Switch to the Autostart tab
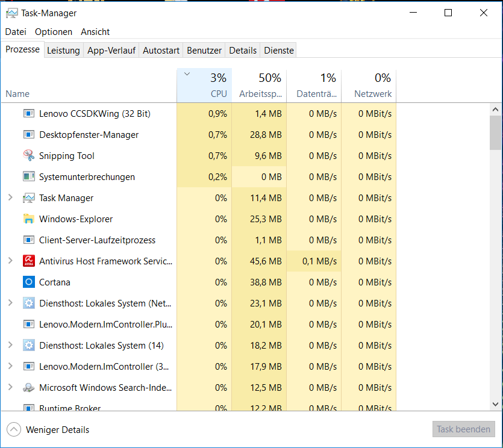Viewport: 503px width, 448px height. [x=161, y=51]
